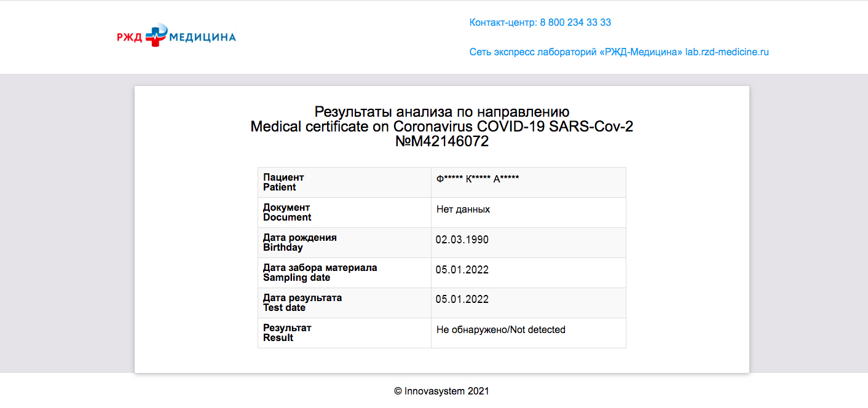The height and width of the screenshot is (408, 868).
Task: Click the Результаты анализа по направлению heading
Action: point(441,112)
